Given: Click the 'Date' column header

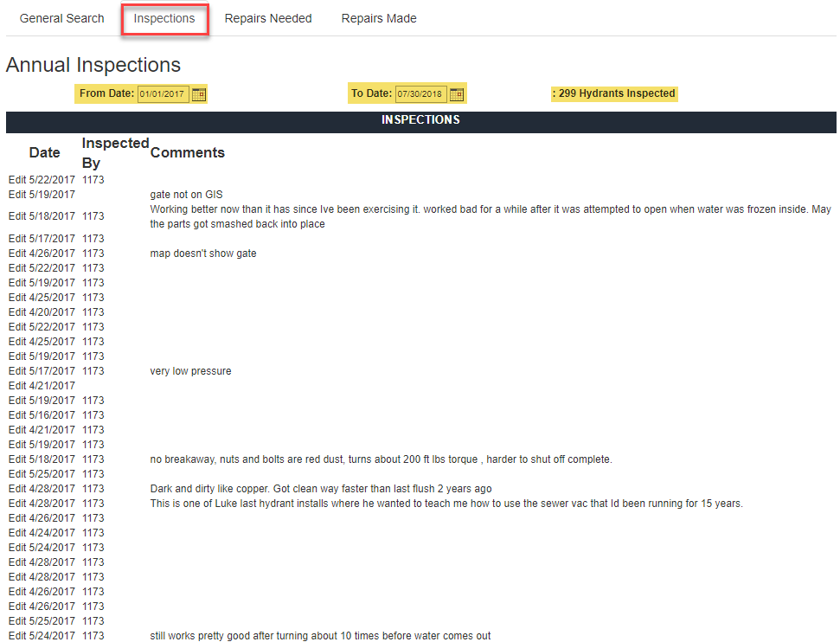Looking at the screenshot, I should point(44,153).
